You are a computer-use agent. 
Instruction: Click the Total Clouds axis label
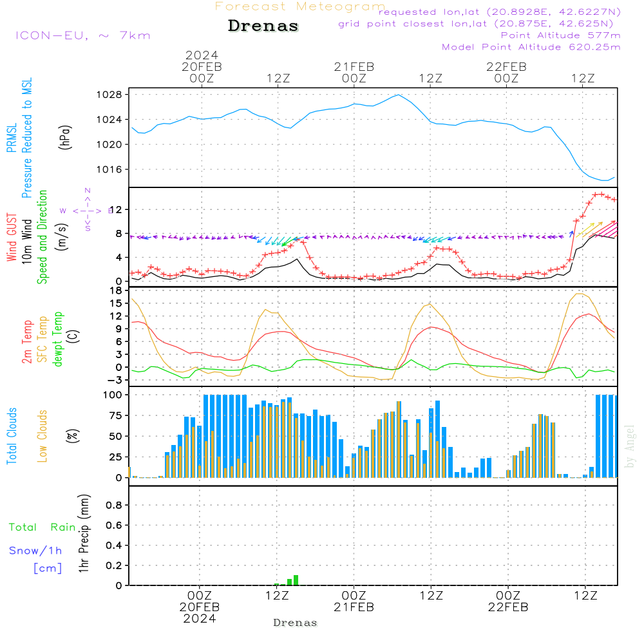pos(12,436)
